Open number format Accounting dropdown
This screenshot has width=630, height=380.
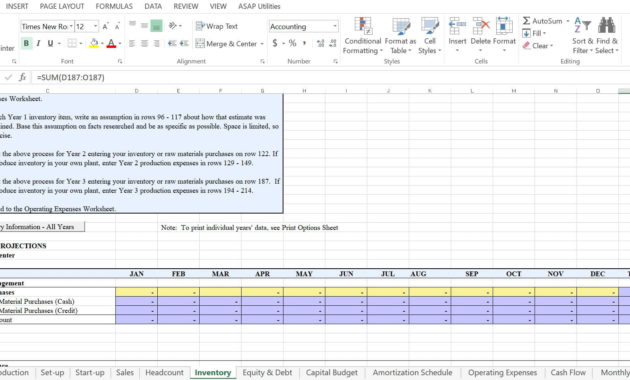click(x=335, y=27)
